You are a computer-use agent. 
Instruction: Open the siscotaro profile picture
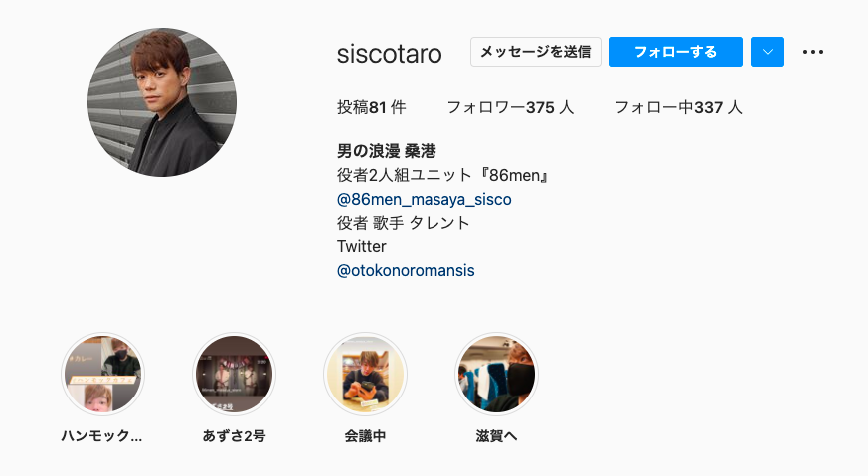[162, 102]
